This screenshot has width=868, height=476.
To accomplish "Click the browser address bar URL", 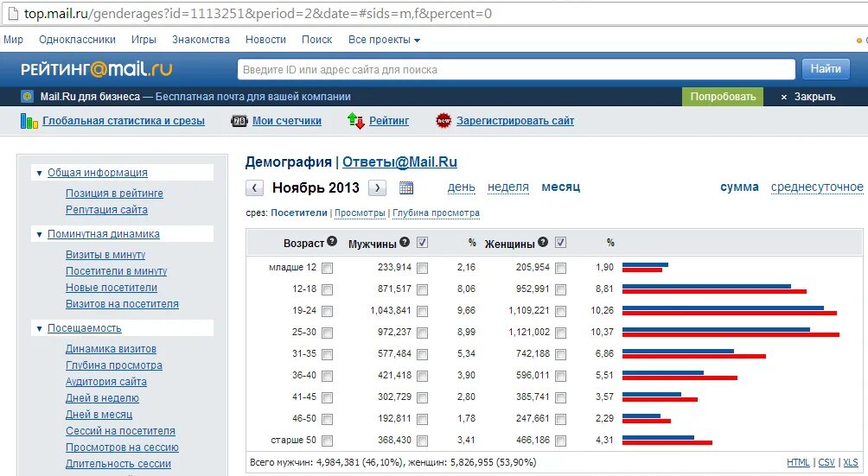I will [x=258, y=13].
